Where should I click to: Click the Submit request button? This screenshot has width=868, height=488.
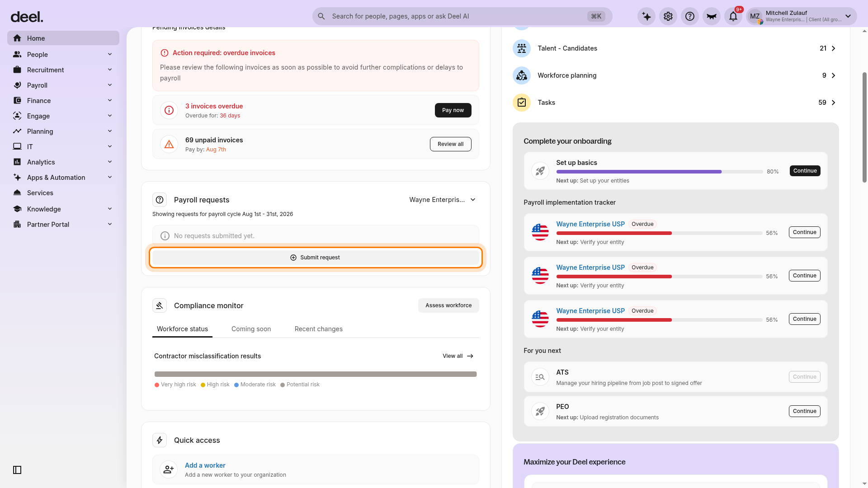coord(316,258)
